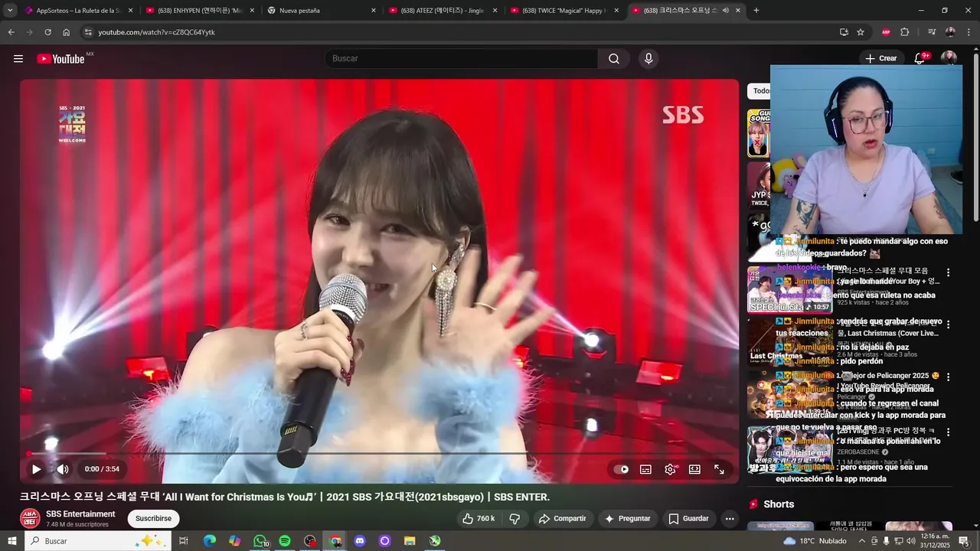Play the video with the play button
980x551 pixels.
click(x=36, y=469)
